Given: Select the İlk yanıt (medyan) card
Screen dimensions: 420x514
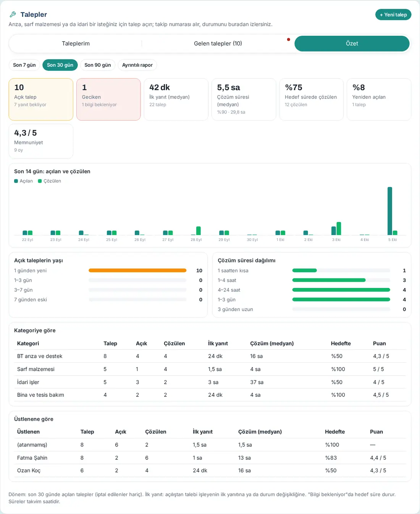Looking at the screenshot, I should pyautogui.click(x=176, y=99).
